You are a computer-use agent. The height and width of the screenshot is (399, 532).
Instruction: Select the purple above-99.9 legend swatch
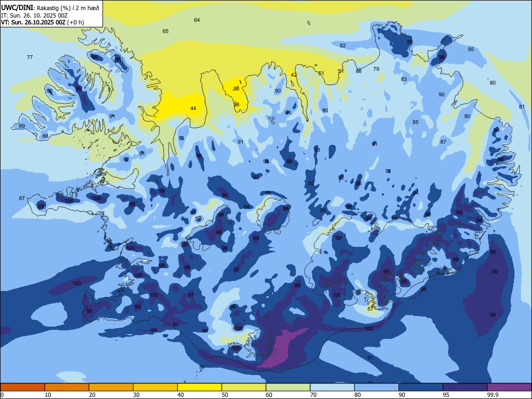pyautogui.click(x=509, y=387)
